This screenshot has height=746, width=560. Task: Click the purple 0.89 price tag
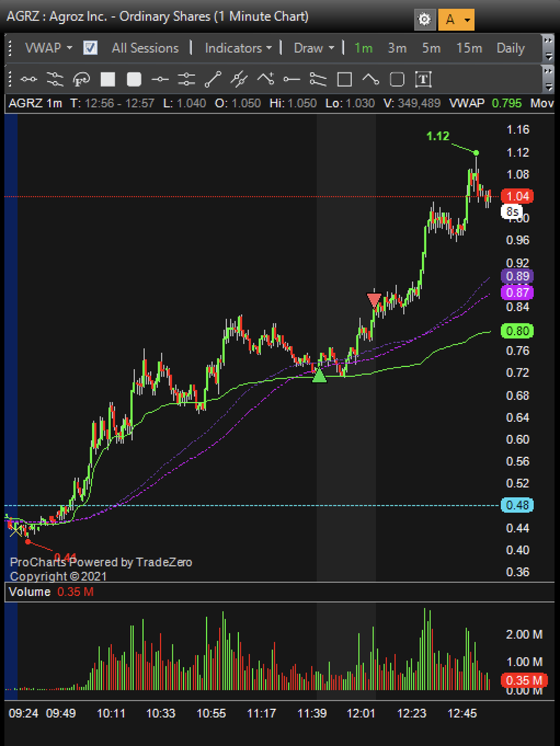tap(517, 276)
